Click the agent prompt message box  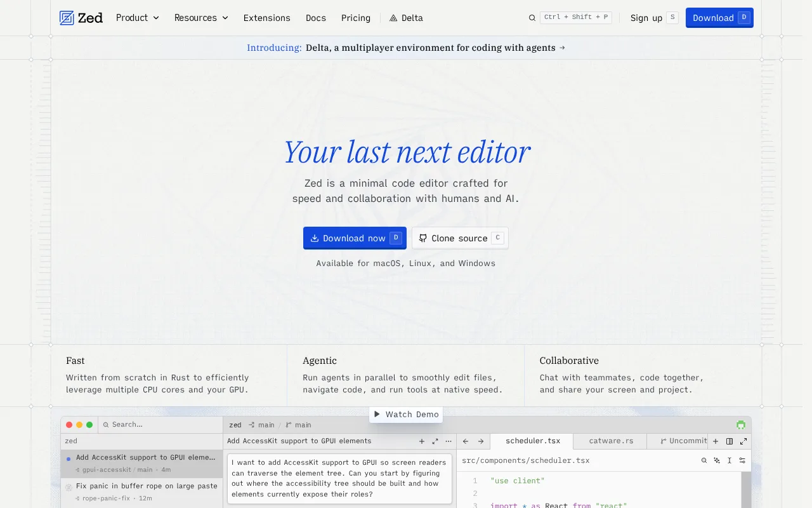pos(339,478)
